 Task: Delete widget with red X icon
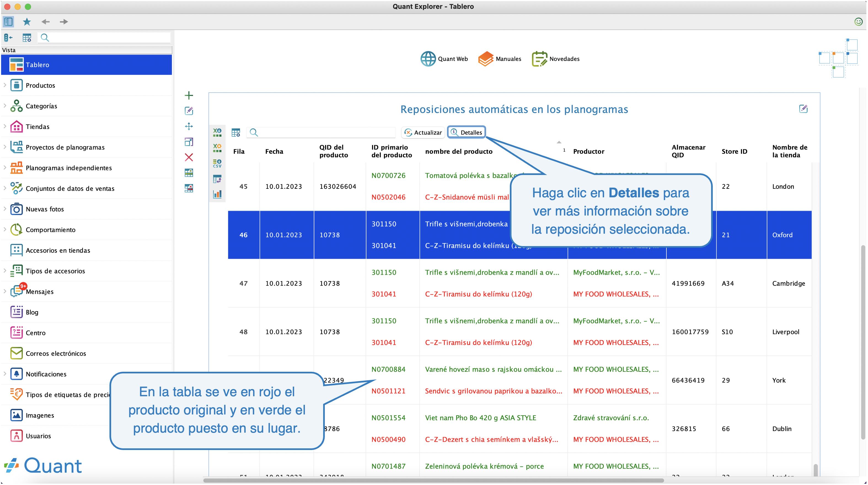pos(189,157)
